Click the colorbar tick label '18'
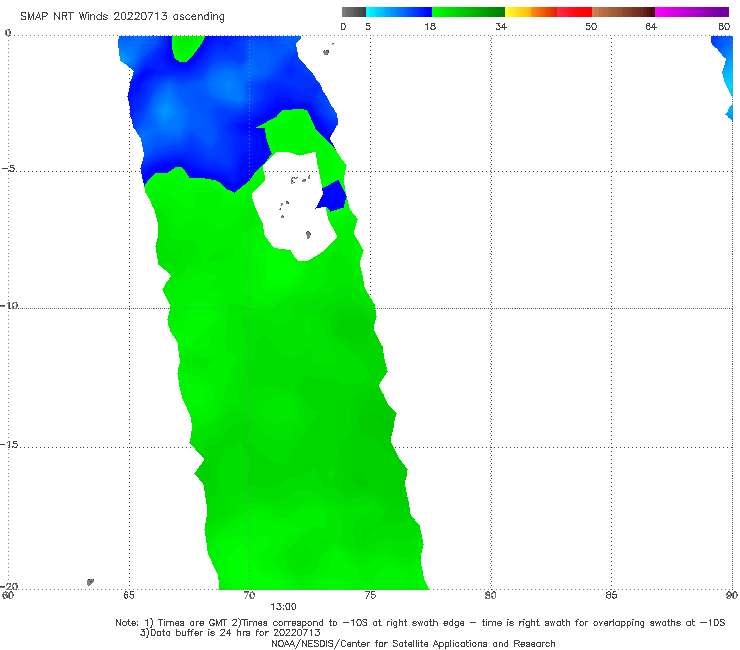The height and width of the screenshot is (650, 740). 430,26
